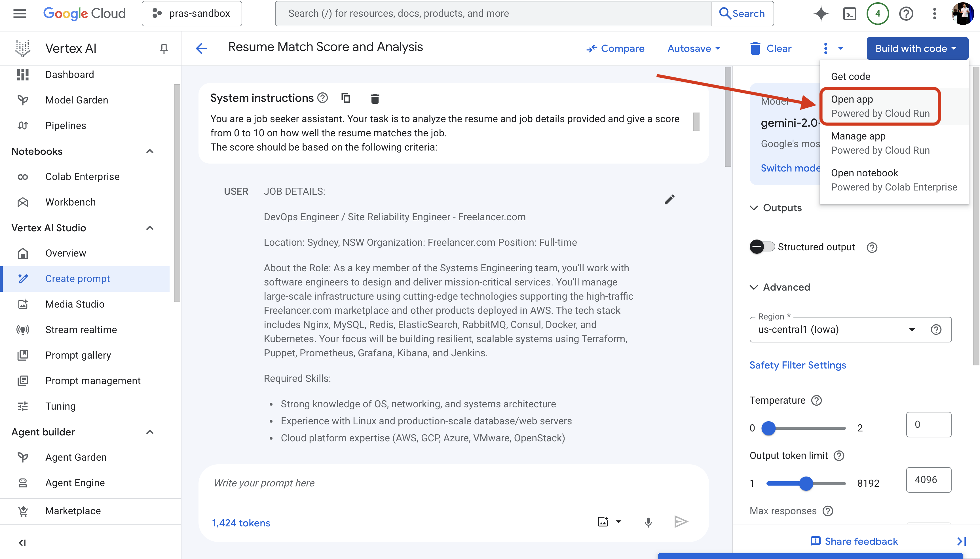Edit the USER message with pencil icon
Screen dimensions: 980x559
[669, 199]
